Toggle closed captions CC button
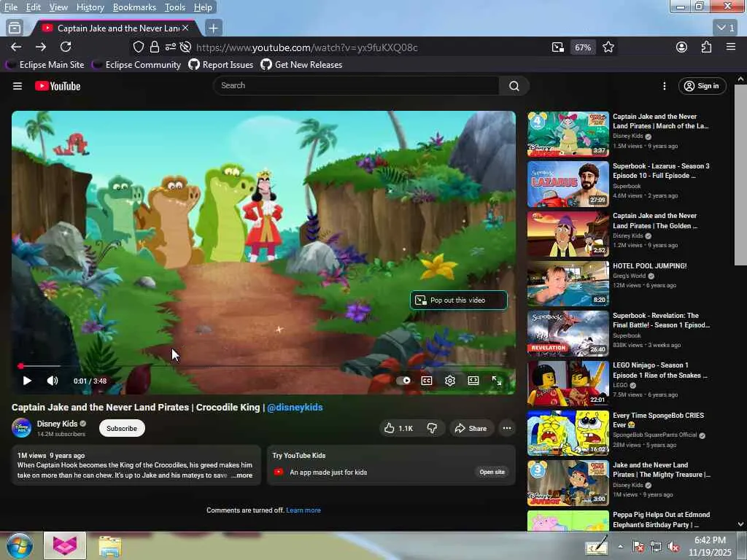Viewport: 747px width, 560px height. tap(427, 381)
